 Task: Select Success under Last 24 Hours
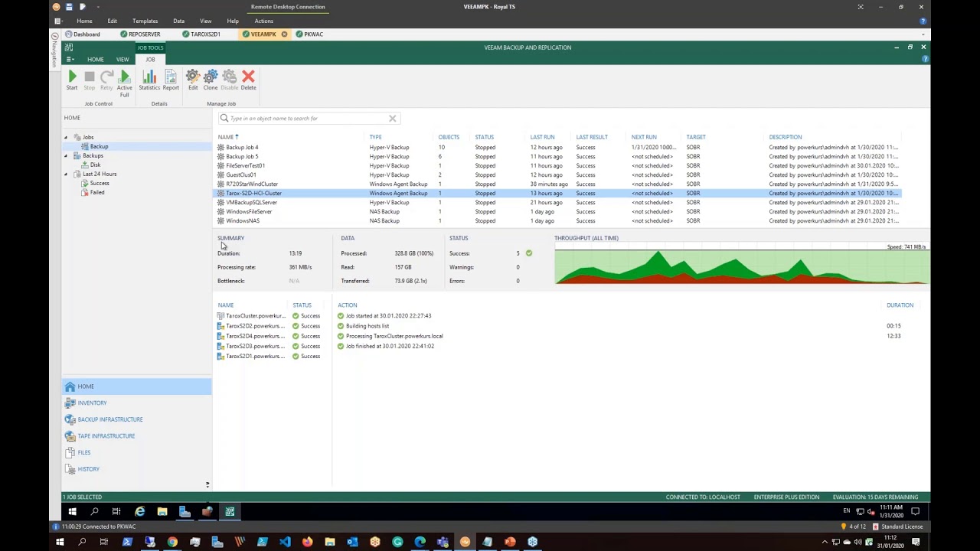[99, 183]
